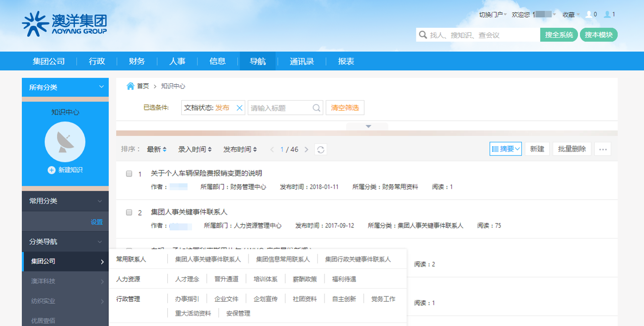This screenshot has width=644, height=326.
Task: Check the box for document 1
Action: click(x=129, y=174)
